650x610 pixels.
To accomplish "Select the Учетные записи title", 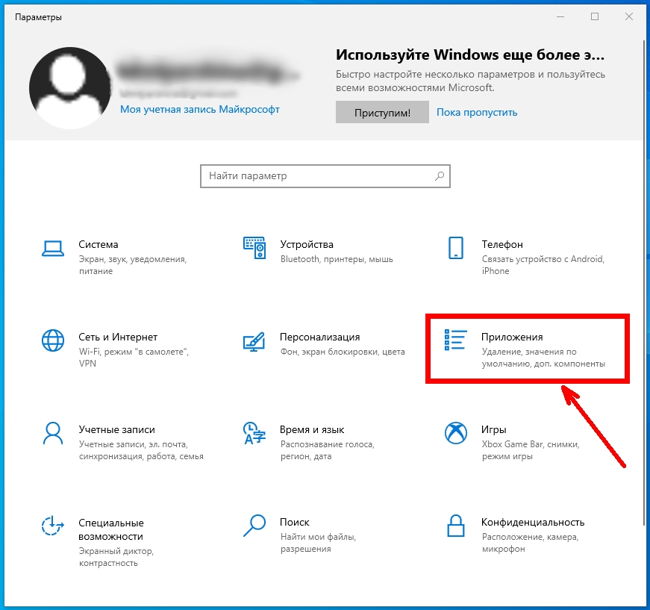I will click(x=116, y=430).
